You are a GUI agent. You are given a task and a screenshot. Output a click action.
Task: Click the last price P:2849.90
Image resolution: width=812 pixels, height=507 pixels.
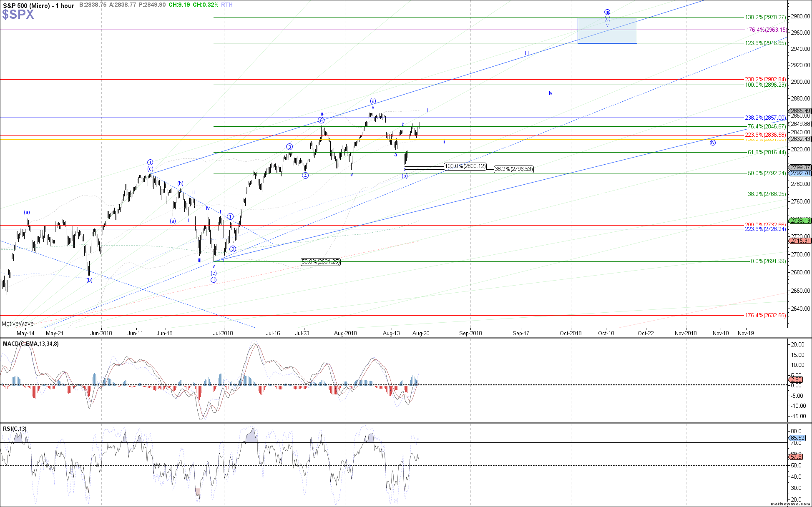point(152,5)
